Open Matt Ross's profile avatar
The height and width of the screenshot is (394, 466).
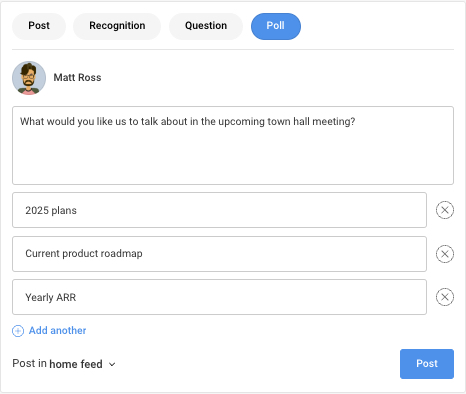tap(29, 78)
